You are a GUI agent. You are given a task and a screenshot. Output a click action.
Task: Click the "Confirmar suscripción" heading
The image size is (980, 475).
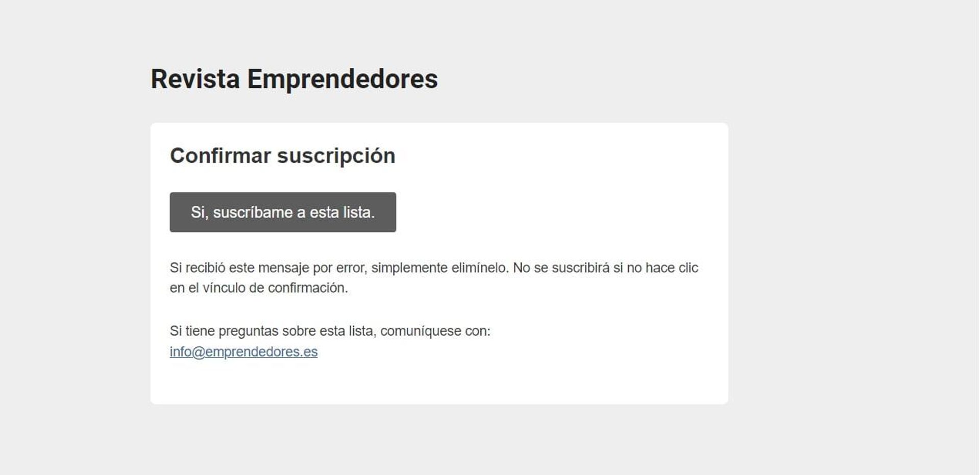pos(282,156)
